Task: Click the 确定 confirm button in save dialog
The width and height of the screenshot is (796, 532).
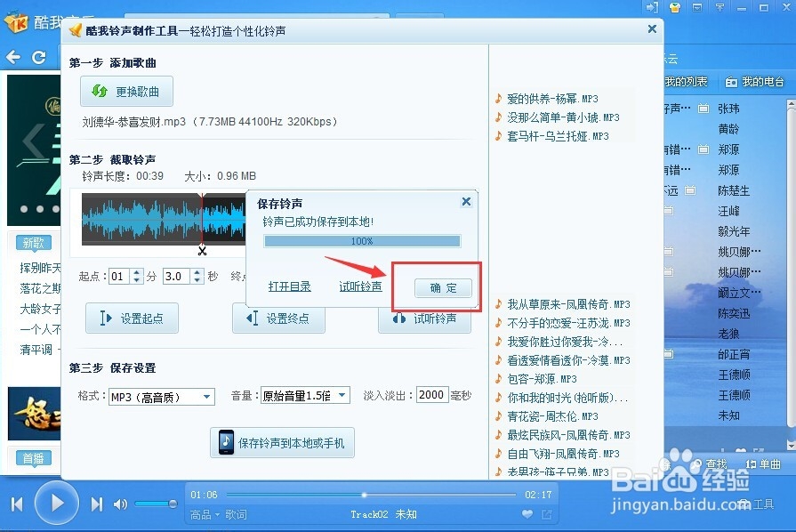Action: coord(442,287)
